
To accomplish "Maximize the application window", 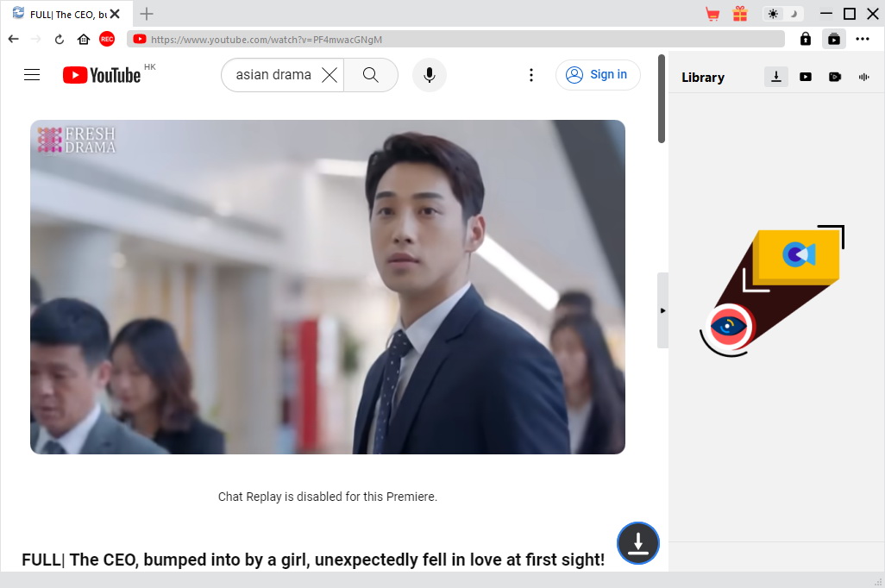I will (850, 14).
